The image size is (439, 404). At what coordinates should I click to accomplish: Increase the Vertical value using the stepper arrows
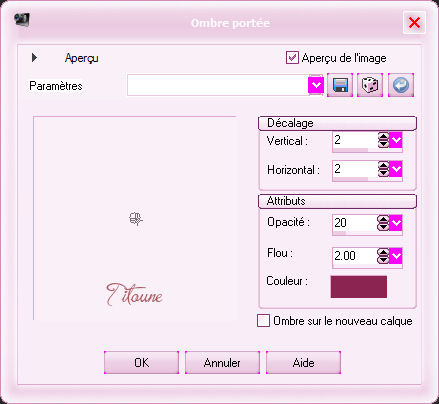[383, 137]
